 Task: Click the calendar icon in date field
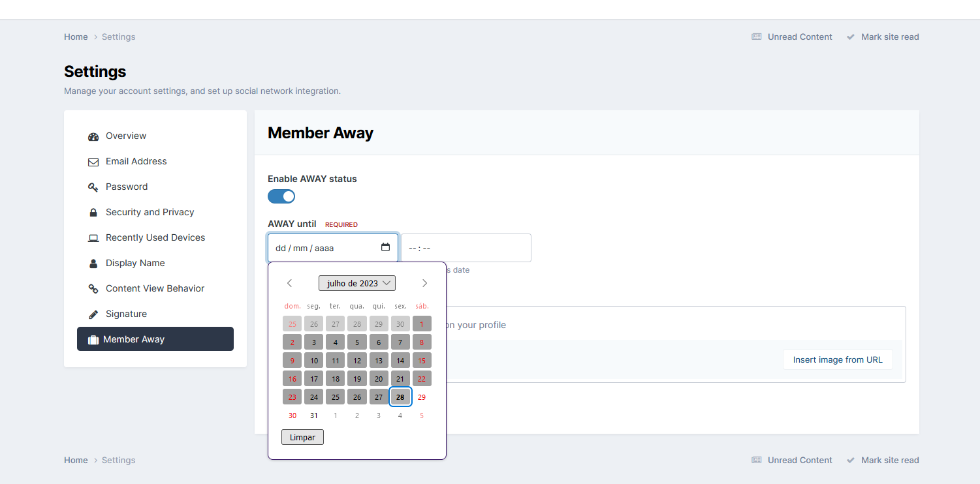(385, 247)
